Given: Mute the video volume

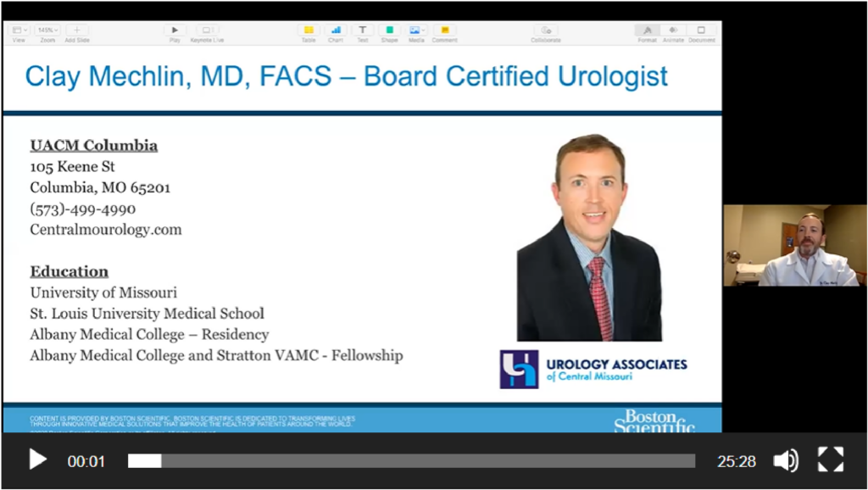Looking at the screenshot, I should (x=786, y=460).
